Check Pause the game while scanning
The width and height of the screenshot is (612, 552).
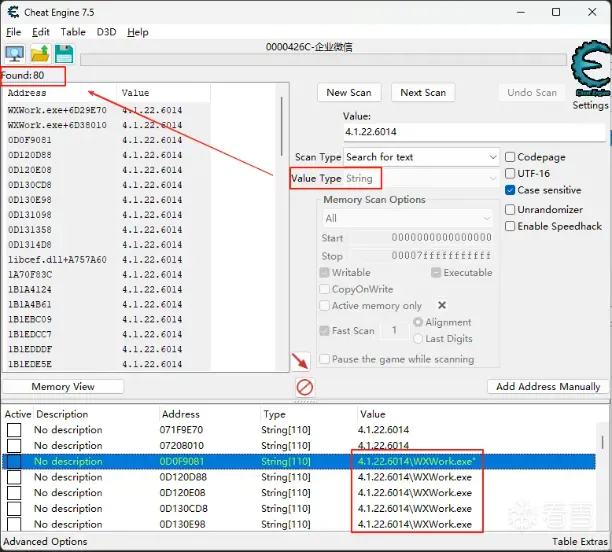click(x=324, y=359)
